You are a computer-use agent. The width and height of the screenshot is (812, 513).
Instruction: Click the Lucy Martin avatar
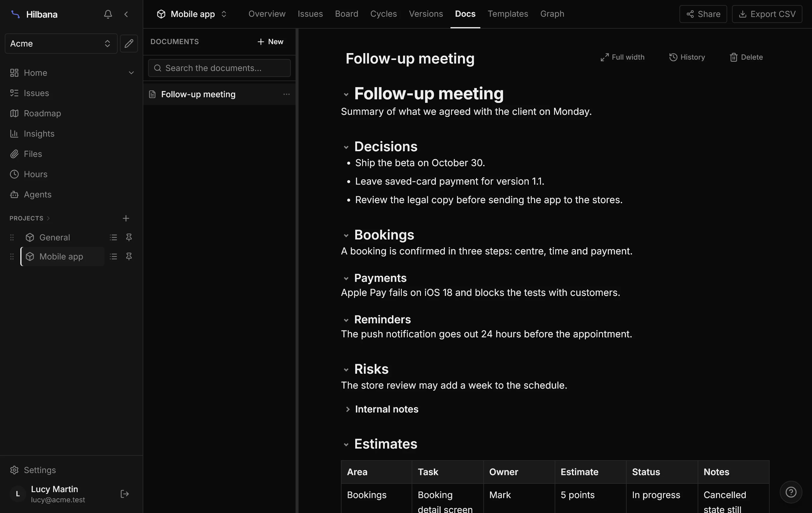18,494
